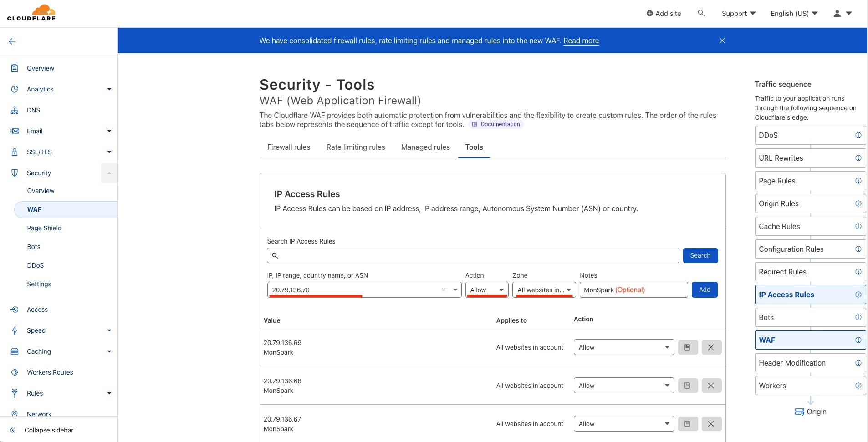The width and height of the screenshot is (868, 442).
Task: Click info icon on Cache Rules box
Action: pyautogui.click(x=858, y=226)
